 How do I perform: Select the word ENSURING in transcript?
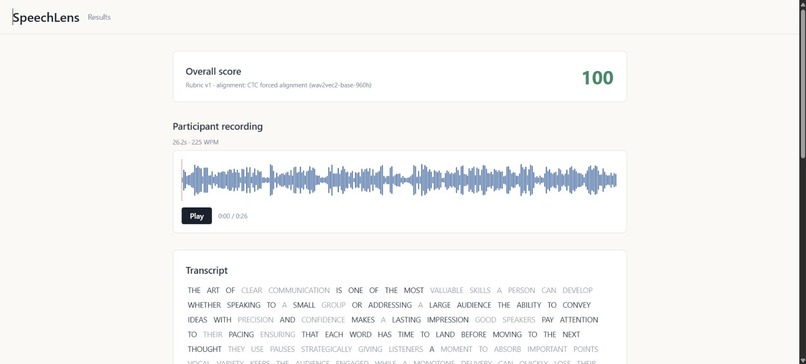pos(278,335)
